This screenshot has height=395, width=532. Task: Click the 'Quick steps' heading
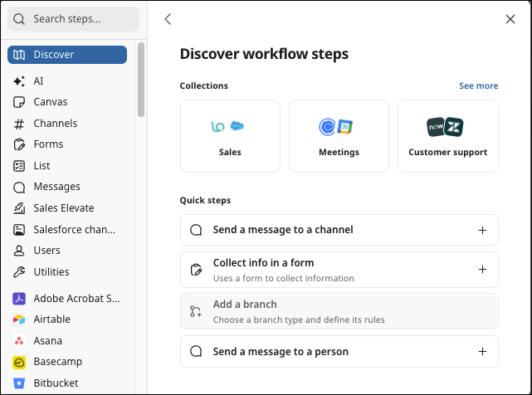(205, 201)
